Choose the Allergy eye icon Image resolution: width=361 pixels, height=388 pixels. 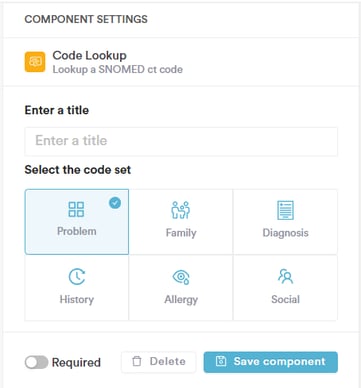point(181,277)
